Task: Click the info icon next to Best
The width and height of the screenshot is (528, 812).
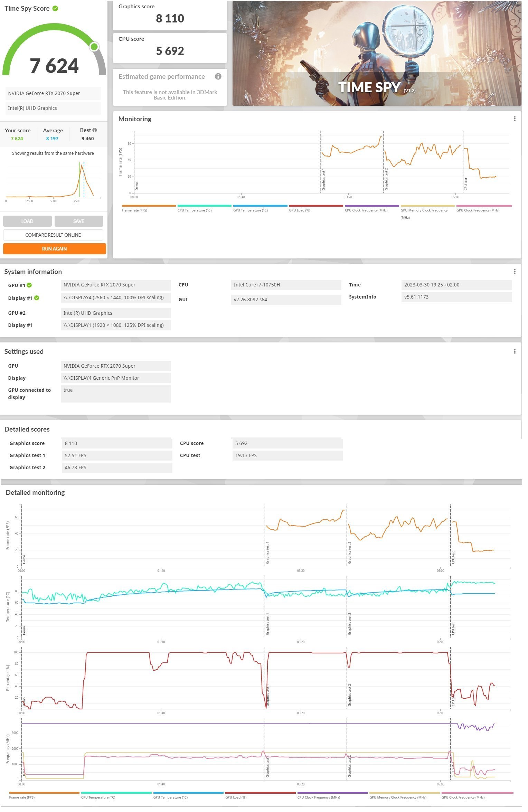Action: pyautogui.click(x=95, y=130)
